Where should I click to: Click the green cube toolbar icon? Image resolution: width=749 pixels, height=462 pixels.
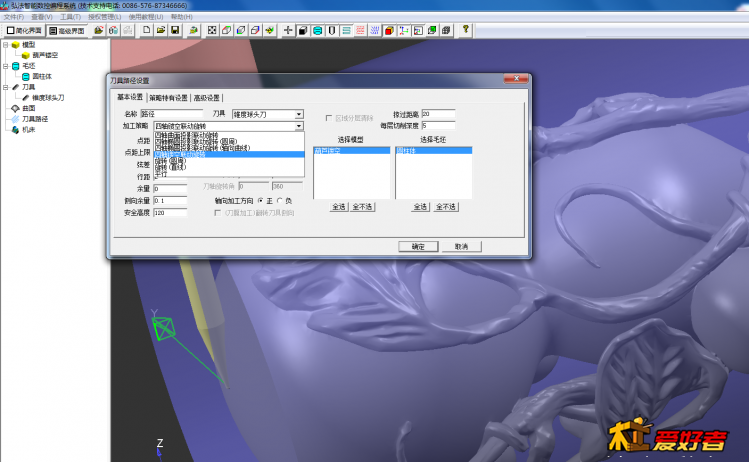coord(432,30)
